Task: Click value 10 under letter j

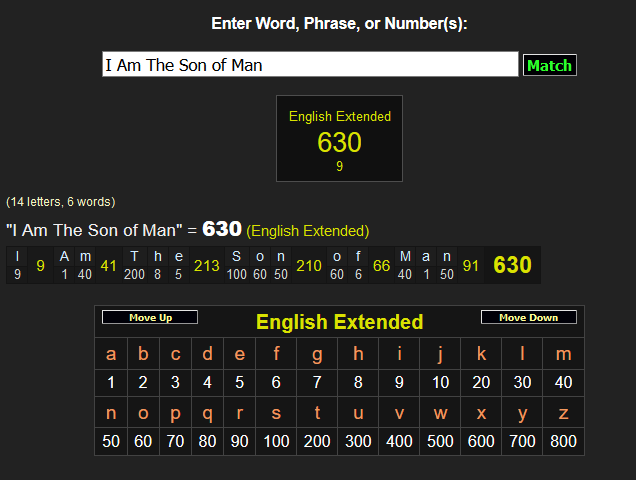Action: 441,382
